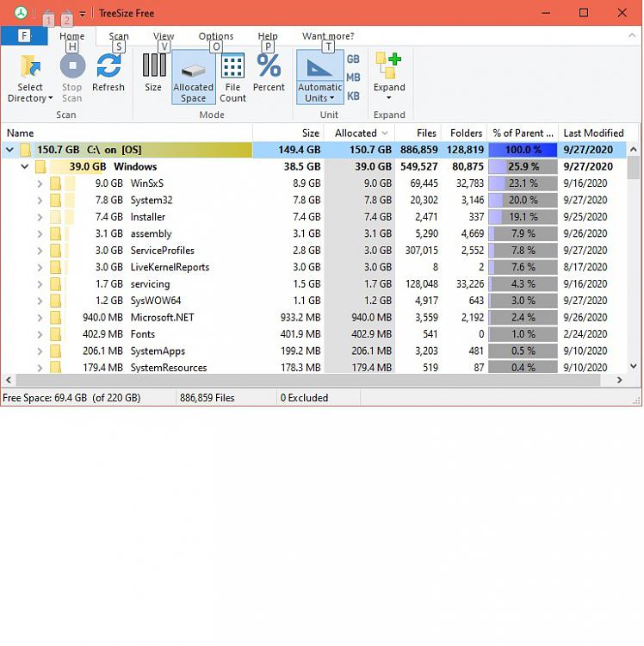Expand the ServiceProfiles folder
The width and height of the screenshot is (644, 646).
(x=40, y=251)
